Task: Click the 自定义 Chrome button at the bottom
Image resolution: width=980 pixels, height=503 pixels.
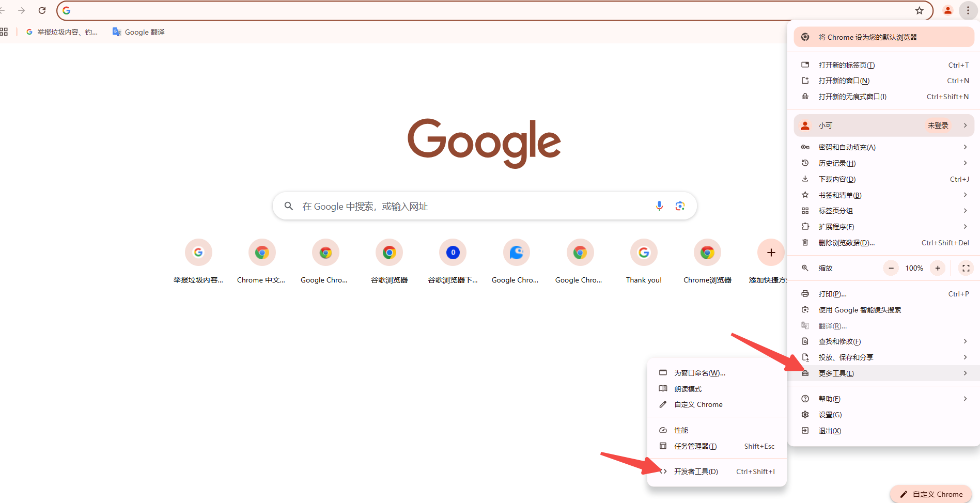Action: (x=931, y=494)
